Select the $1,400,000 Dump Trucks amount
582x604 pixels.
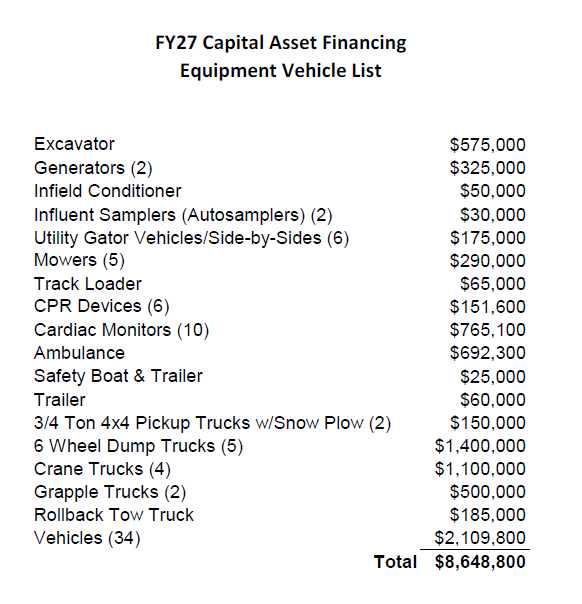(x=480, y=446)
